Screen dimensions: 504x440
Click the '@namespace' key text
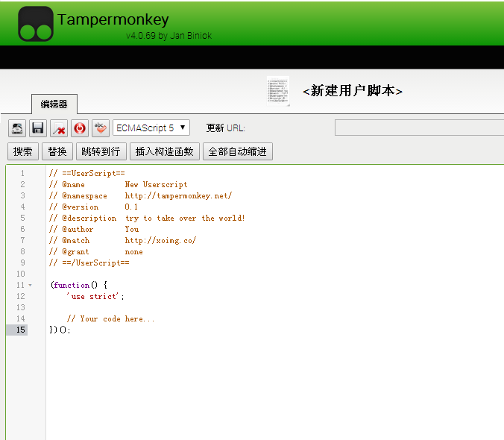pos(84,195)
